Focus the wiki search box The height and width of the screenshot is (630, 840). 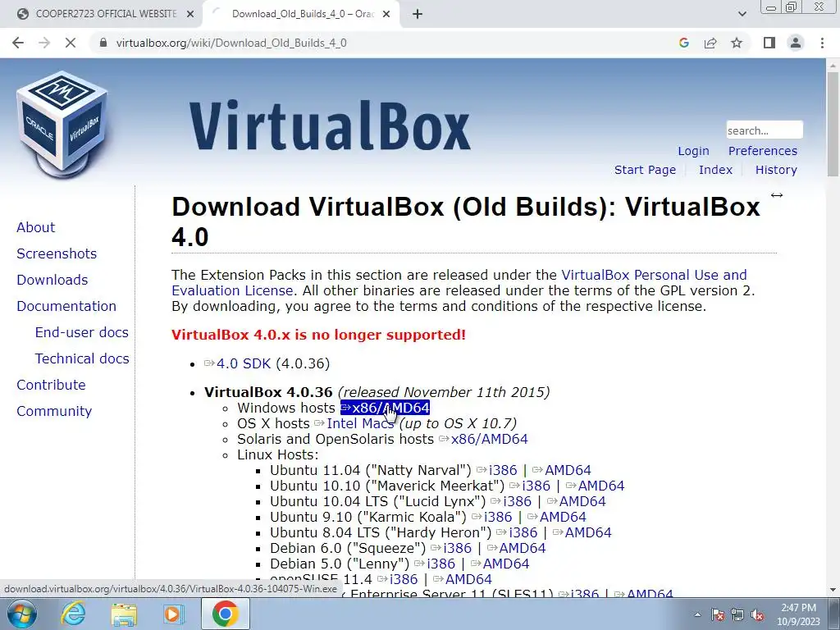tap(765, 130)
